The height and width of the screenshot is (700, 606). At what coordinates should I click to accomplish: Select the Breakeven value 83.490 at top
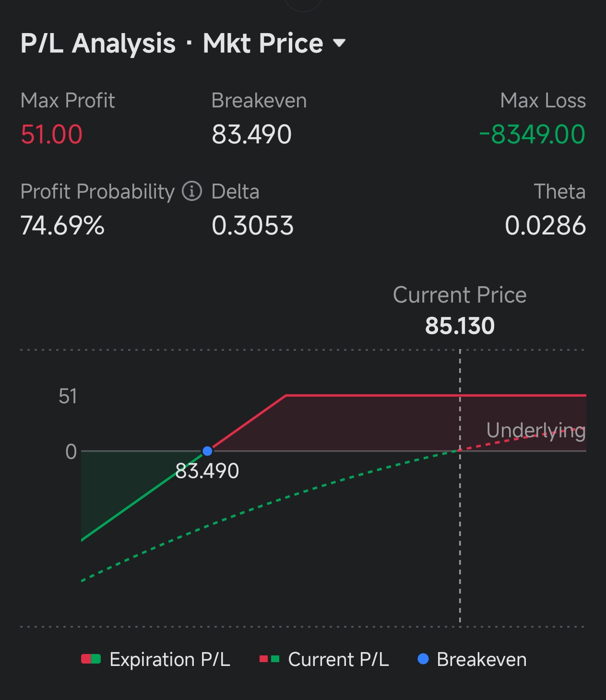pos(251,134)
